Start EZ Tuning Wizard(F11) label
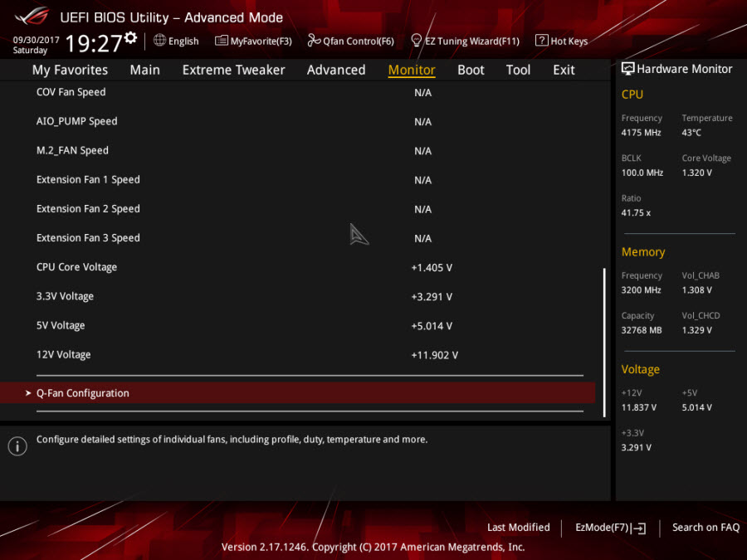This screenshot has height=560, width=747. click(x=472, y=41)
